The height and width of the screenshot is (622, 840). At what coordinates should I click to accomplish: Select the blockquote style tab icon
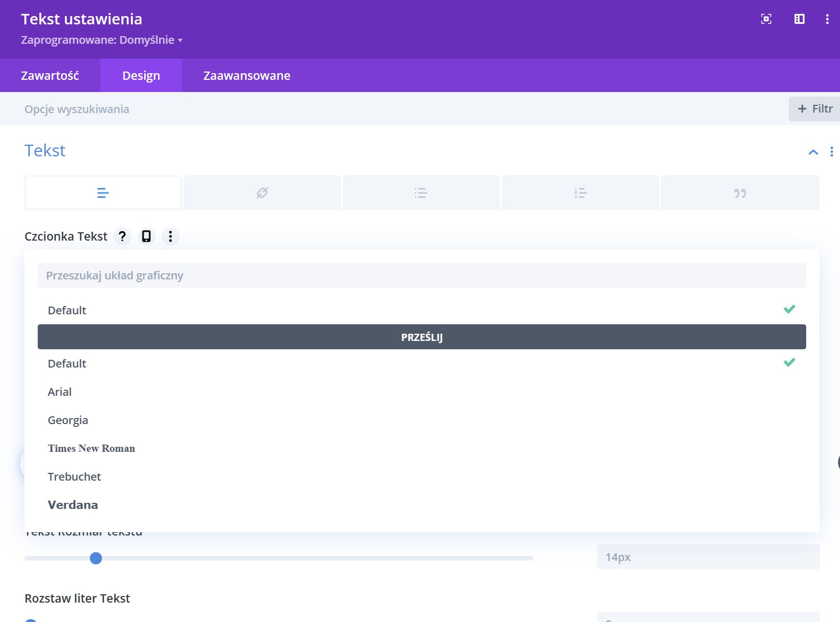pos(740,193)
